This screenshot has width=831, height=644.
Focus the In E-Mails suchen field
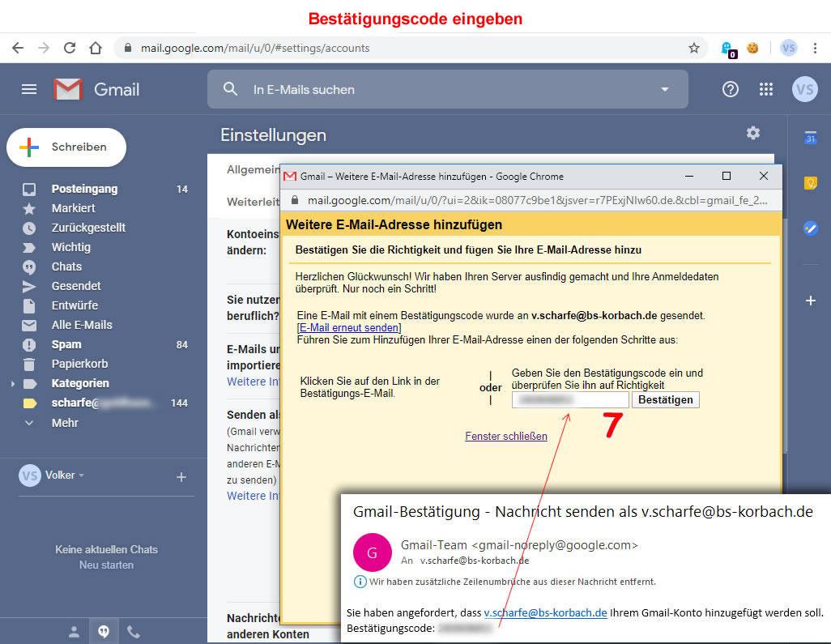[x=448, y=90]
